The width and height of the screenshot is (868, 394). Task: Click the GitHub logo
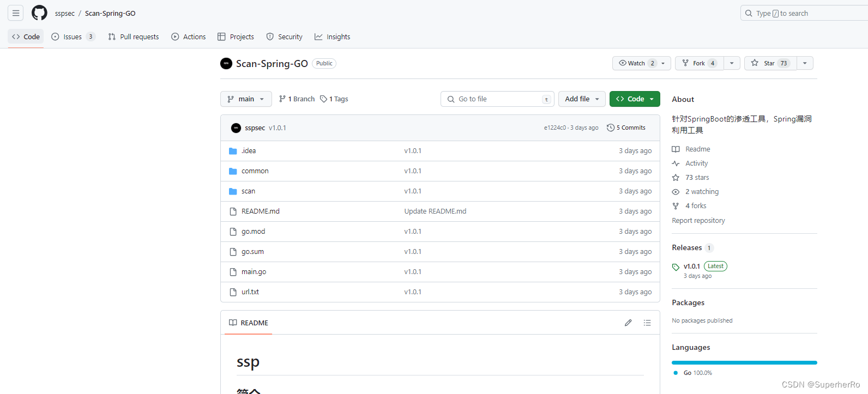pos(39,13)
